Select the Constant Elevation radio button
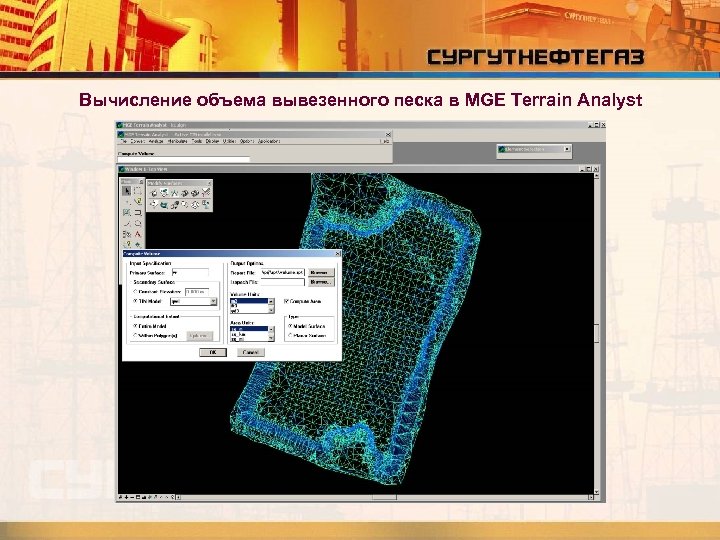720x540 pixels. [135, 292]
